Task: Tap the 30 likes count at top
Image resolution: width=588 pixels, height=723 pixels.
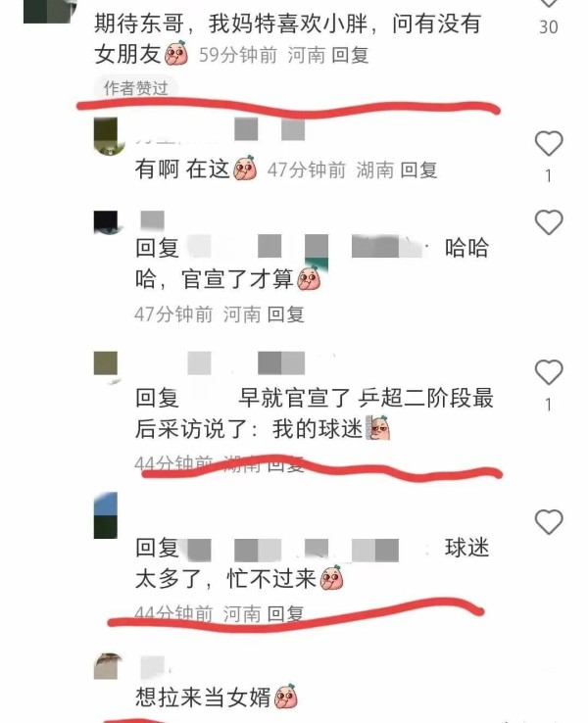Action: point(549,27)
